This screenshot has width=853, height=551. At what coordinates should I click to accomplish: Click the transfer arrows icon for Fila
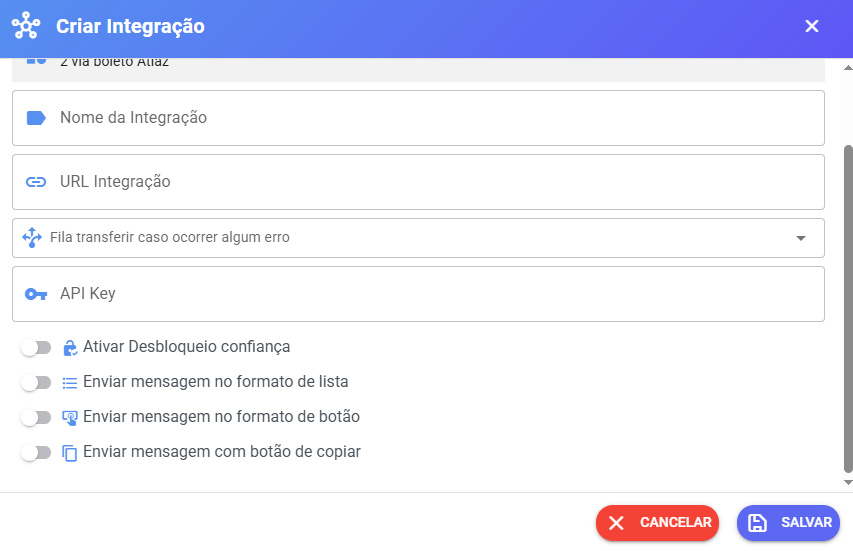(x=31, y=238)
